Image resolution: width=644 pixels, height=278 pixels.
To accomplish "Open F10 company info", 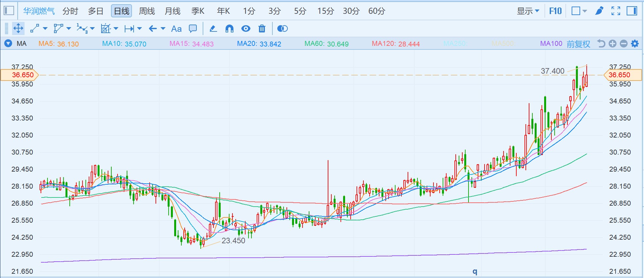I will [x=555, y=11].
